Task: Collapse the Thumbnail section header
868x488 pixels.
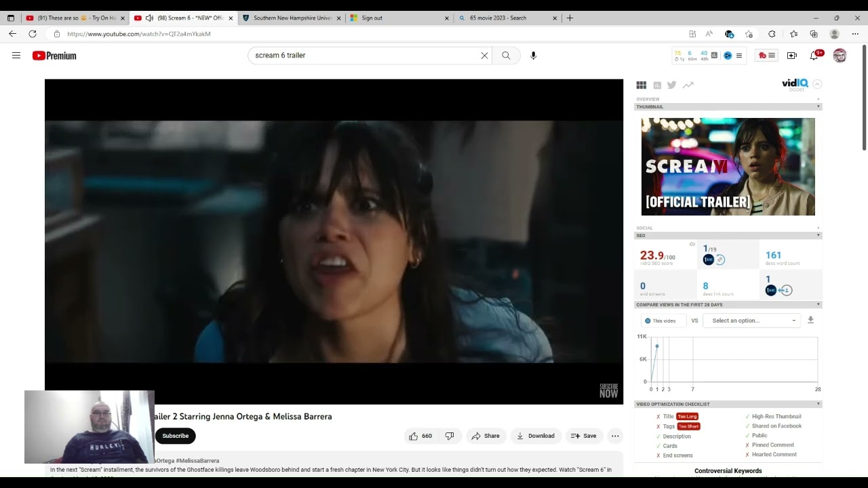Action: tap(728, 106)
